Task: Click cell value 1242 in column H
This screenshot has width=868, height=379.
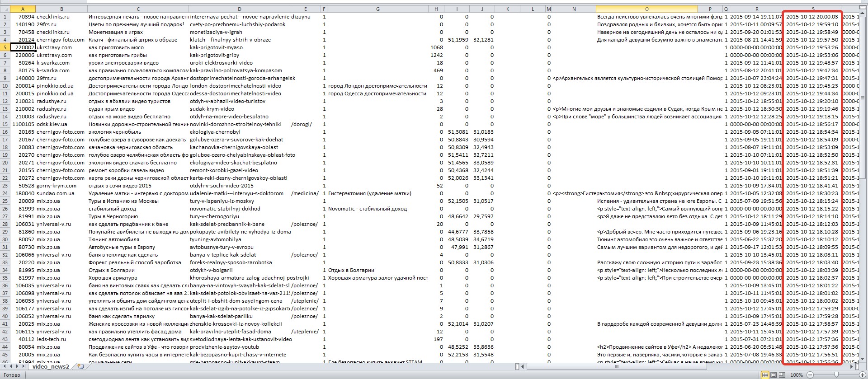Action: 436,55
